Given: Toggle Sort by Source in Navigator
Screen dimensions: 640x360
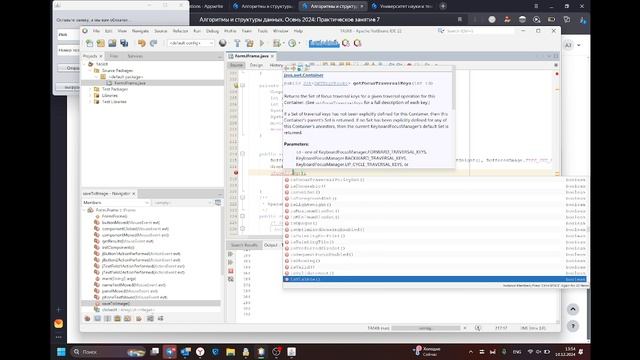Looking at the screenshot, I should coord(160,318).
